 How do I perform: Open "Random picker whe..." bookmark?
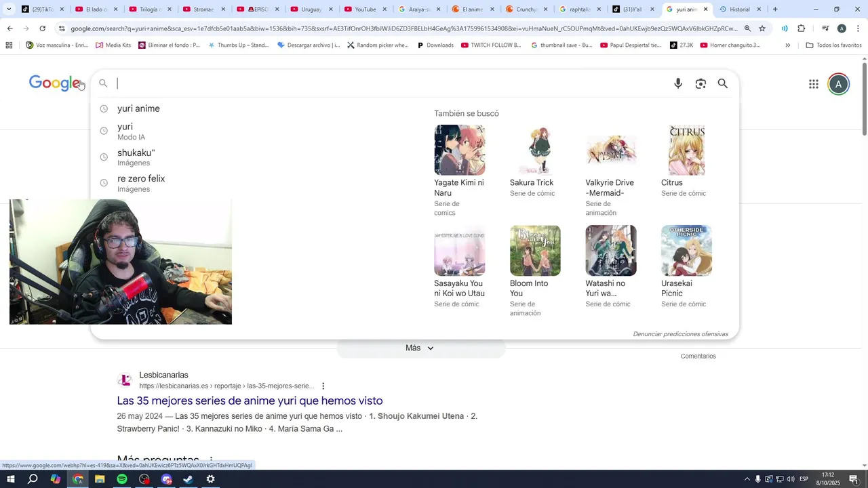coord(377,45)
